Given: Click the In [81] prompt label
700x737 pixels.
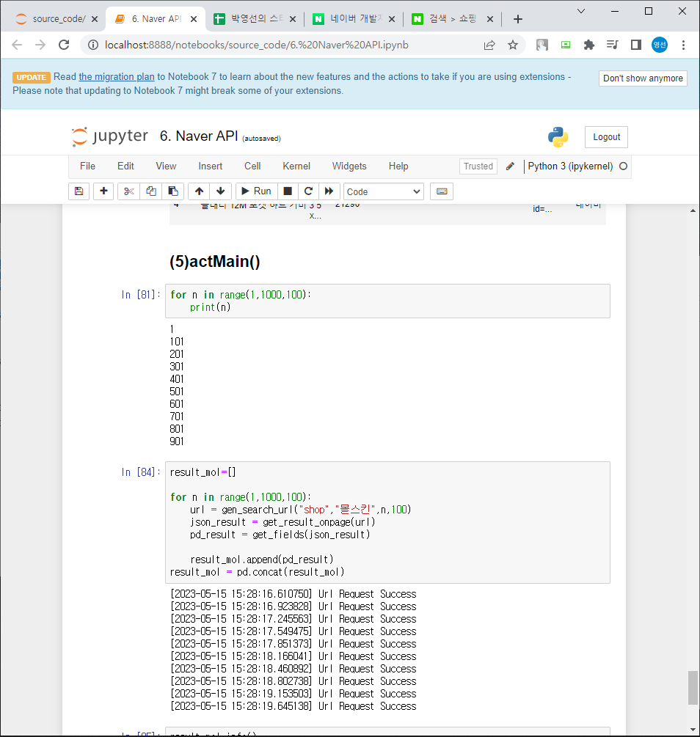Looking at the screenshot, I should (x=141, y=295).
